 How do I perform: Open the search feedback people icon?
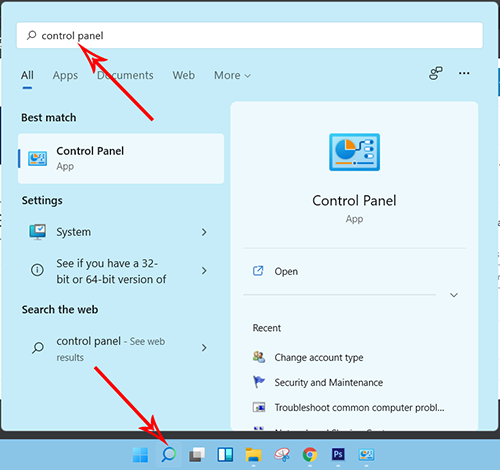tap(436, 73)
